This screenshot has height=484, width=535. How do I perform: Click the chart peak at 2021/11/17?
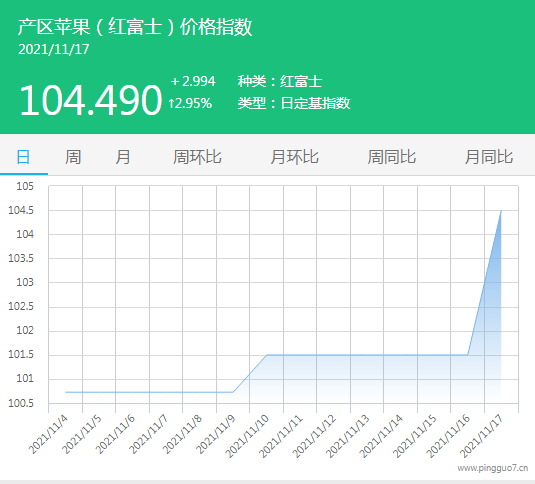(x=501, y=211)
